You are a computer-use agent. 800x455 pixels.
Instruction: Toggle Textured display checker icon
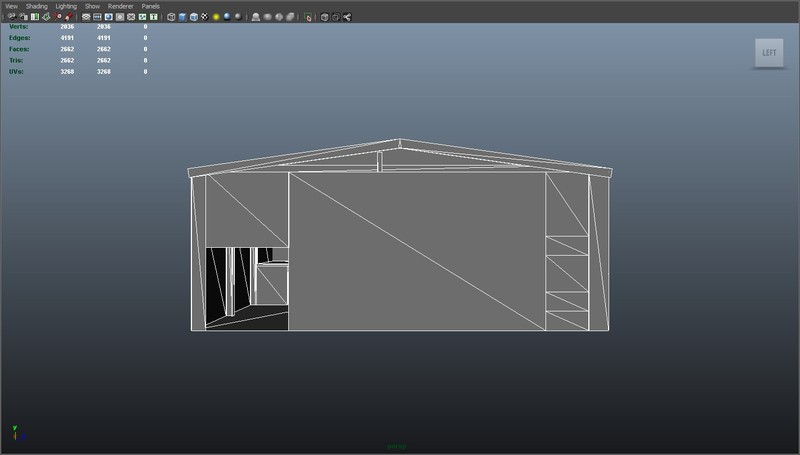204,17
